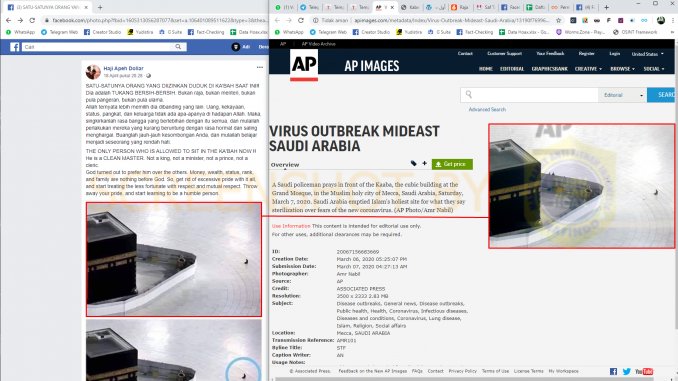This screenshot has height=381, width=678.
Task: Reload the AP Images browser window
Action: (x=301, y=20)
